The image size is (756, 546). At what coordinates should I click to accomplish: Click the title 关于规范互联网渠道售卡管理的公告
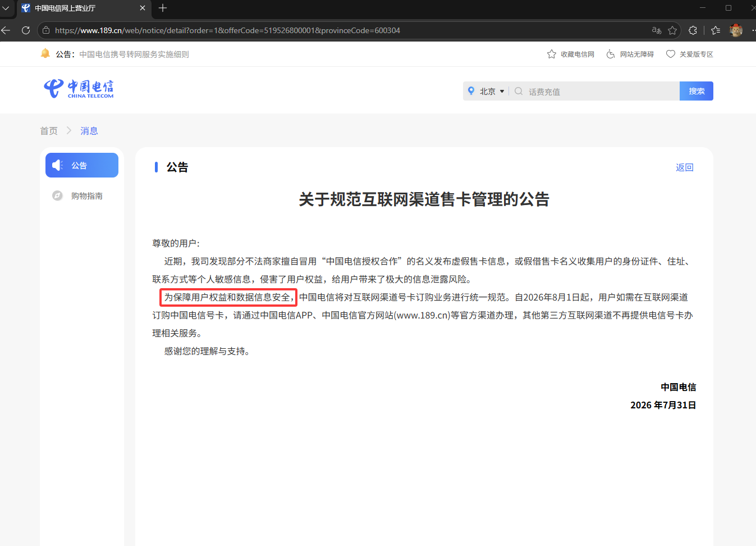click(x=424, y=199)
